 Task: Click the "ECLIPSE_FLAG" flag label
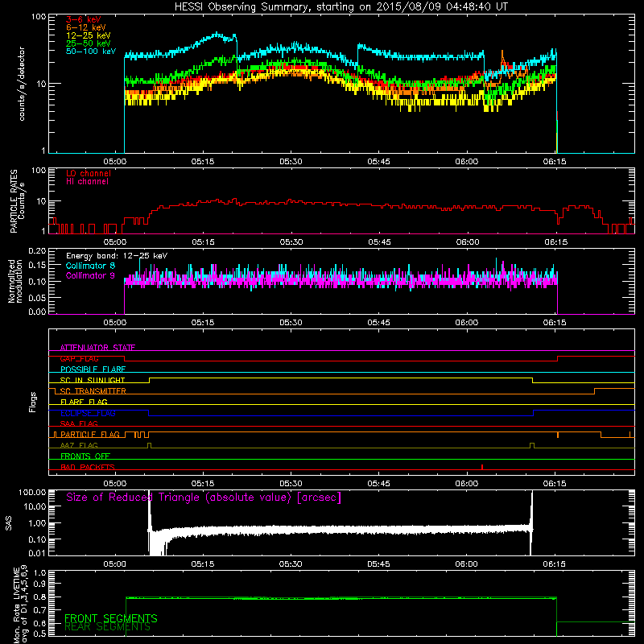[x=88, y=413]
